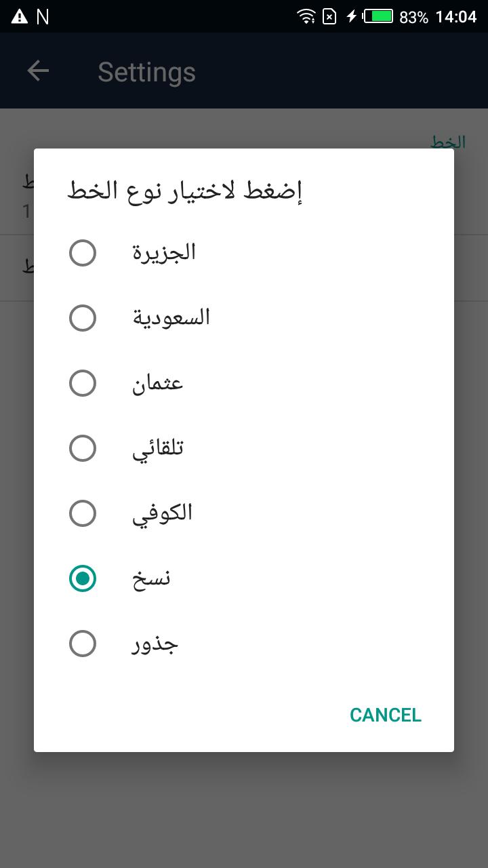Image resolution: width=488 pixels, height=868 pixels.
Task: Tap the back arrow in Settings header
Action: pos(38,71)
